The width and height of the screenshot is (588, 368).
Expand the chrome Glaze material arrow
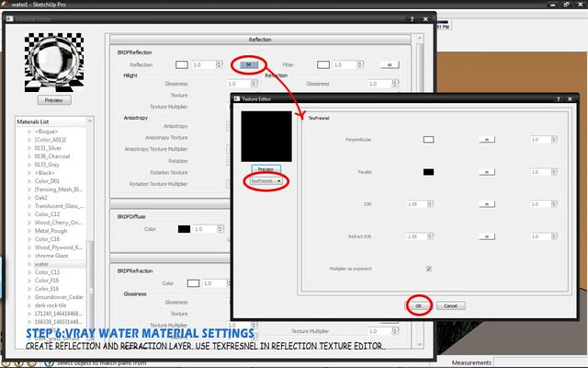pos(29,256)
